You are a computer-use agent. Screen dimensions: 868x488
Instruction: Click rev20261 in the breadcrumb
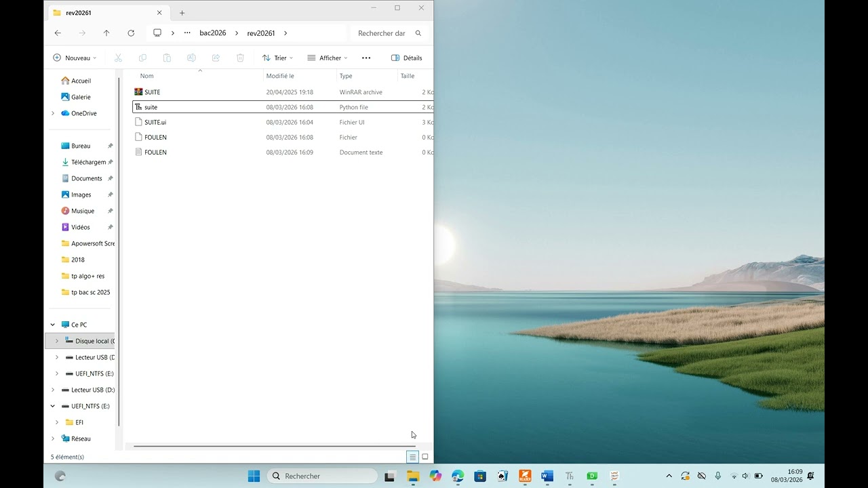coord(261,33)
